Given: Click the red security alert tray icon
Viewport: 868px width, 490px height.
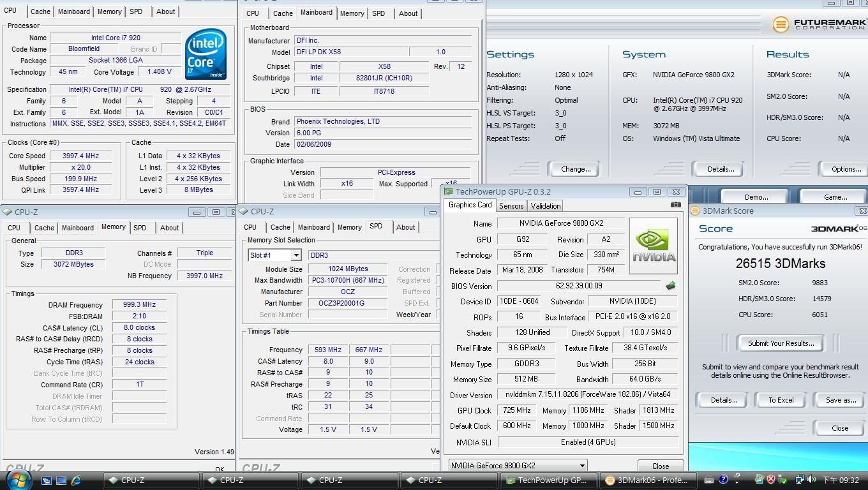Looking at the screenshot, I should [x=770, y=480].
